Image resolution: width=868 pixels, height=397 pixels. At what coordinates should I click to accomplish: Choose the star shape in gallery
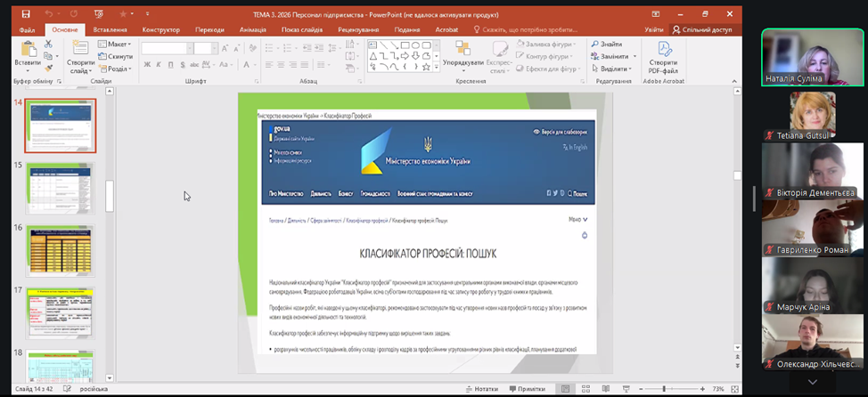(x=426, y=67)
